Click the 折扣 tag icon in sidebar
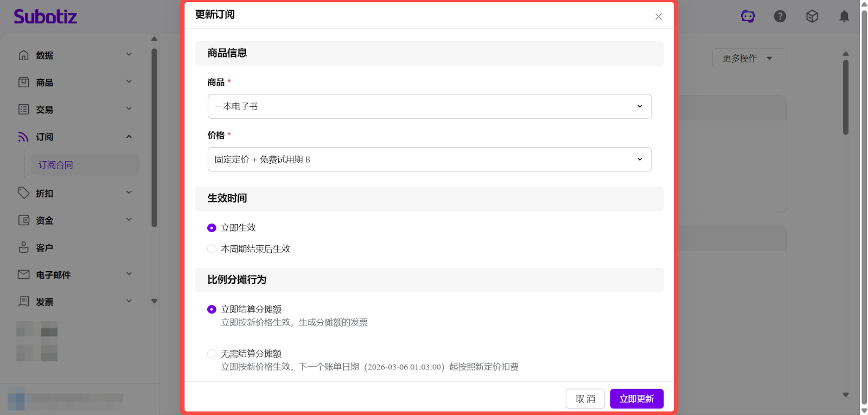The height and width of the screenshot is (415, 868). (24, 193)
